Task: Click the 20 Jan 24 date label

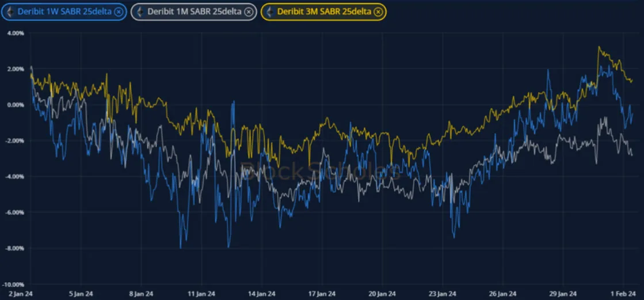Action: coord(382,294)
